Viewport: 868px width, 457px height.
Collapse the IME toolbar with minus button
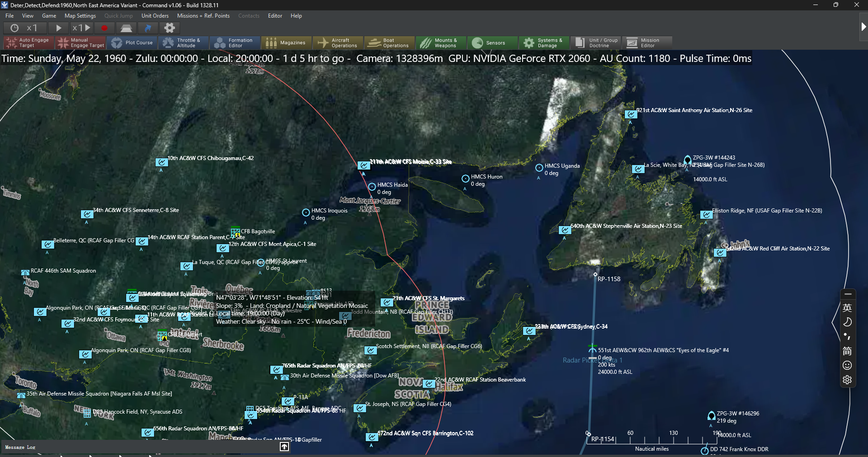848,294
